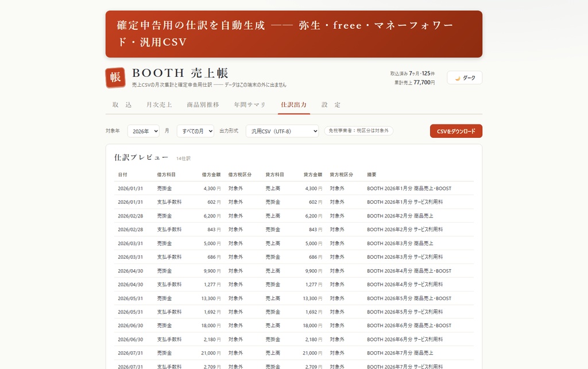Open the すべての月 month dropdown
Screen dimensions: 588x369
tap(195, 131)
